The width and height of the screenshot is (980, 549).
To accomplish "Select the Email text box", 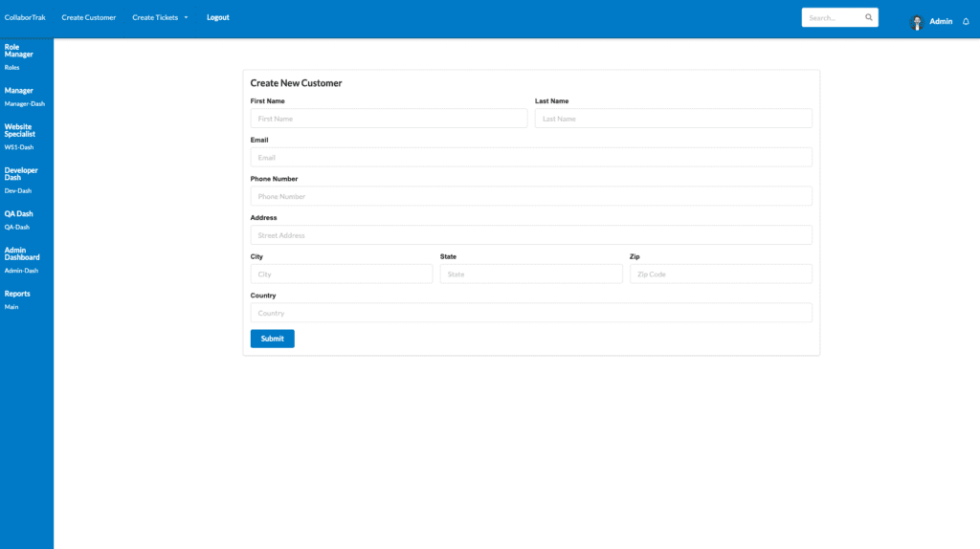I will (531, 158).
